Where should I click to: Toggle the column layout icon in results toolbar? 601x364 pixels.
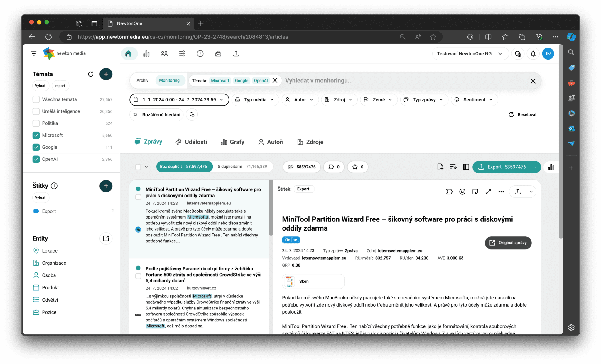tap(466, 167)
